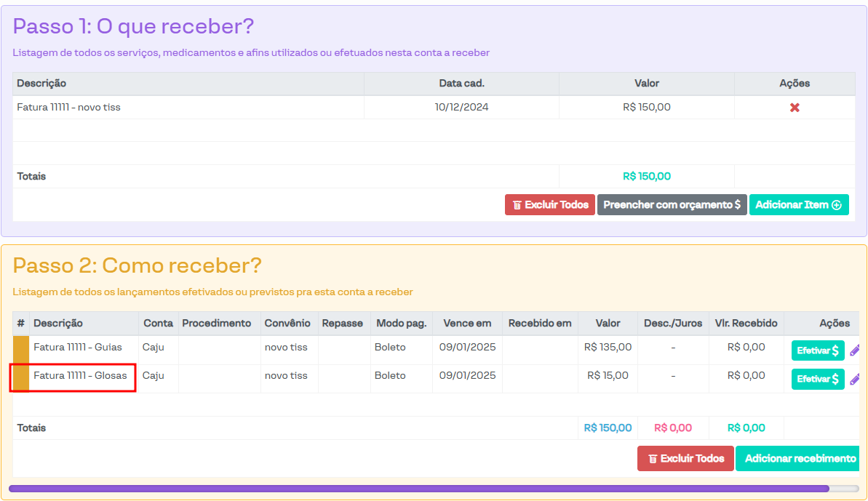Delete the 'Fatura 11111 - novo tiss' item with the red X

coord(795,108)
